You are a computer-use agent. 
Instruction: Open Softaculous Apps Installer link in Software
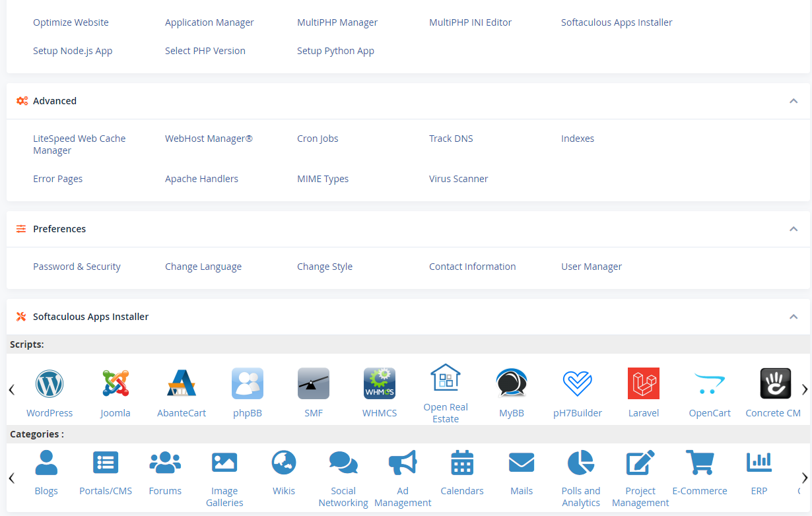[617, 22]
